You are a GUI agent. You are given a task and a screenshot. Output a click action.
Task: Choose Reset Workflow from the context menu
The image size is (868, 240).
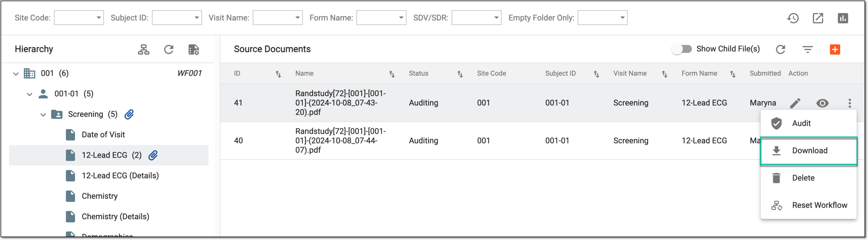[808, 205]
